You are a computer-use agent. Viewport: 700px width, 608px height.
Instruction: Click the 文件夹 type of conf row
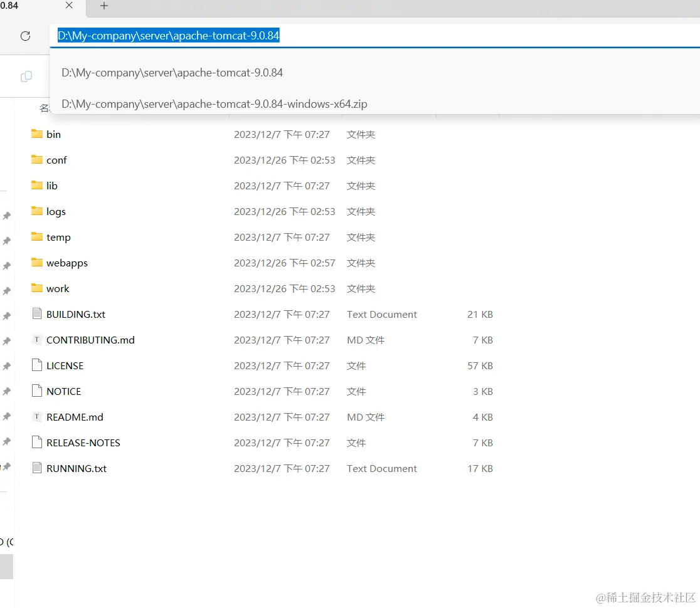[x=361, y=160]
